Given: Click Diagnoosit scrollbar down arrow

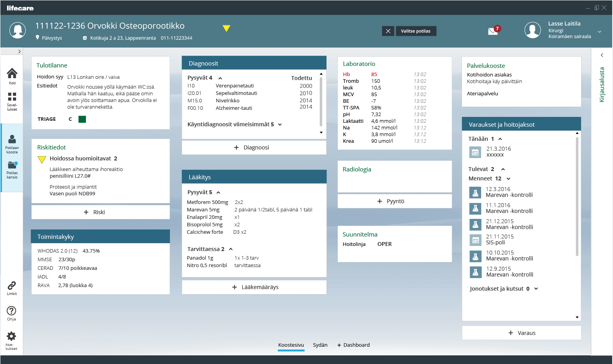Looking at the screenshot, I should pos(321,133).
